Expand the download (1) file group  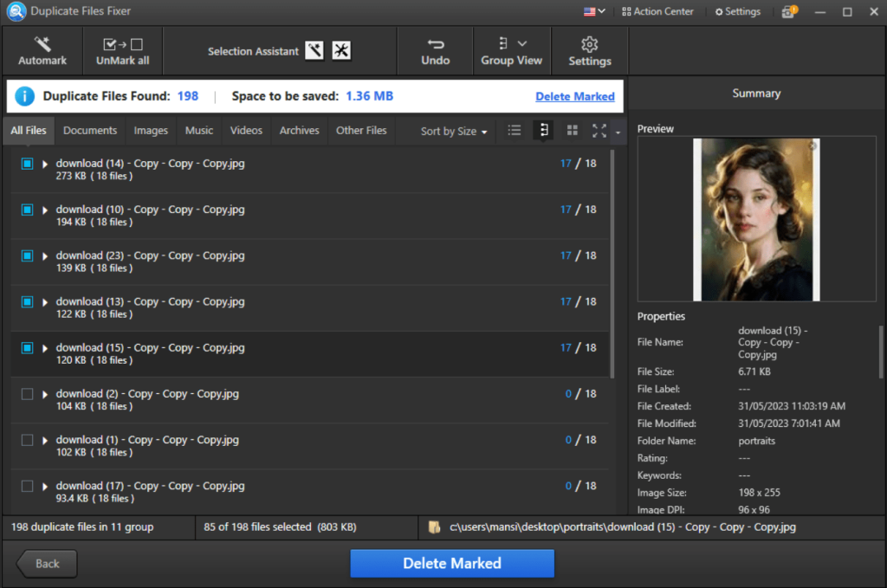point(45,441)
